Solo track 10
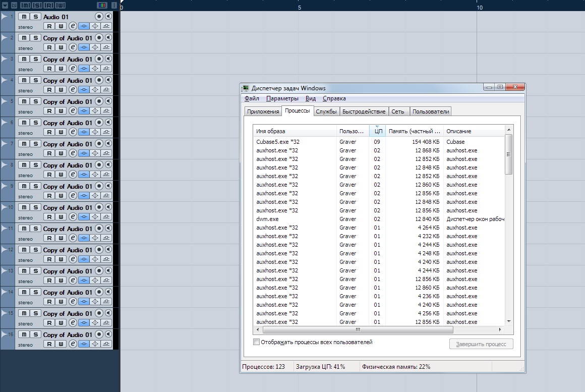Image resolution: width=585 pixels, height=392 pixels. click(x=35, y=207)
